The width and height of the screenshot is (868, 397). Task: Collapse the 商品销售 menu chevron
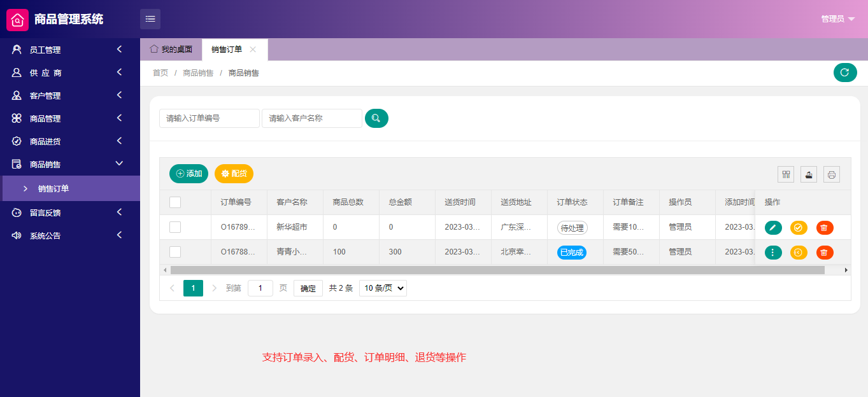(119, 164)
